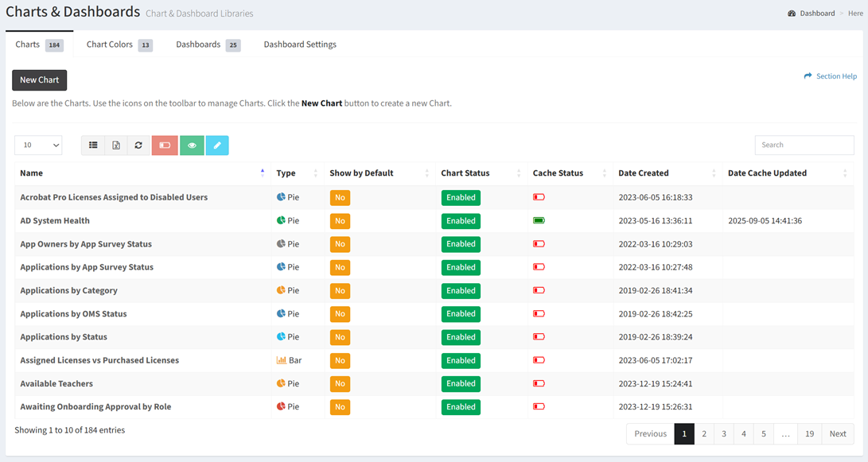Screen dimensions: 868x462
Task: Click the New Chart button
Action: [x=39, y=80]
